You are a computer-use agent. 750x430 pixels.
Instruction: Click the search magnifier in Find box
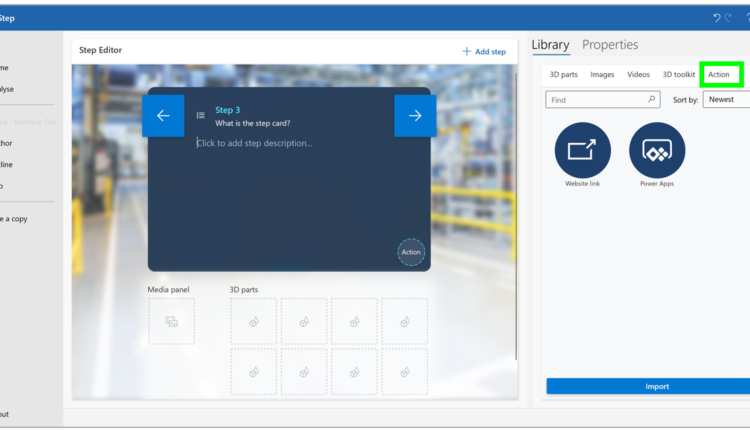[x=652, y=100]
